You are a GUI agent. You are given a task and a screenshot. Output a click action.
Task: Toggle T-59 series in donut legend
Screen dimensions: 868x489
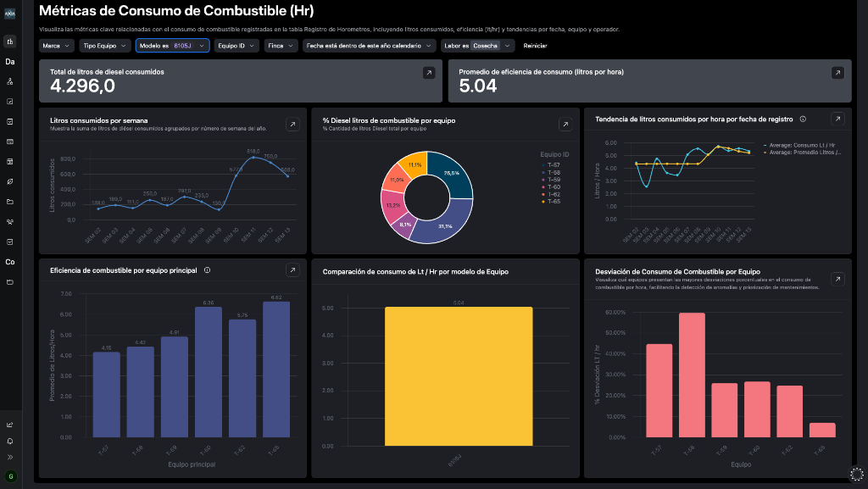551,180
